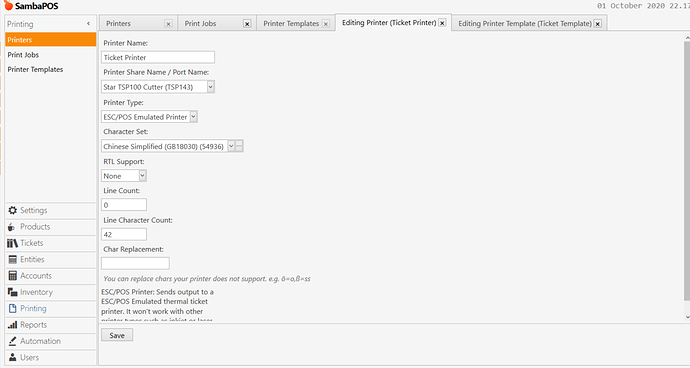Viewport: 690px width, 368px height.
Task: Close the Print Jobs tab
Action: [247, 24]
